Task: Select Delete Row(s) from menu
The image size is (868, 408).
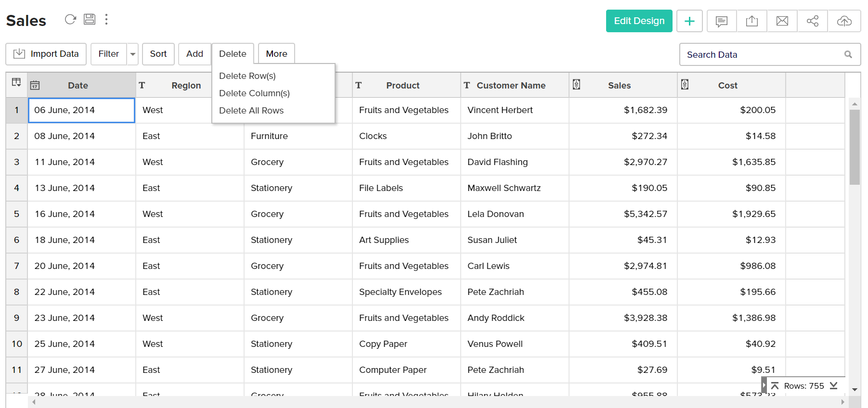Action: coord(247,76)
